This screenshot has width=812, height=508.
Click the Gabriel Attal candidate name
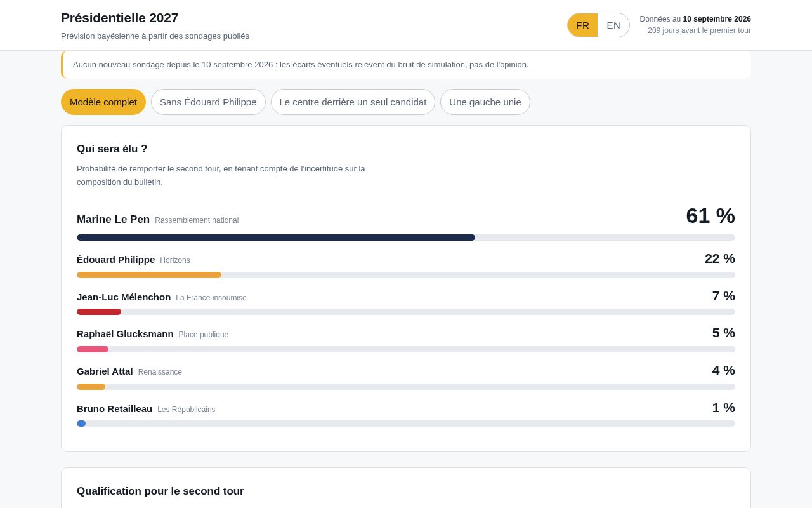tap(105, 371)
